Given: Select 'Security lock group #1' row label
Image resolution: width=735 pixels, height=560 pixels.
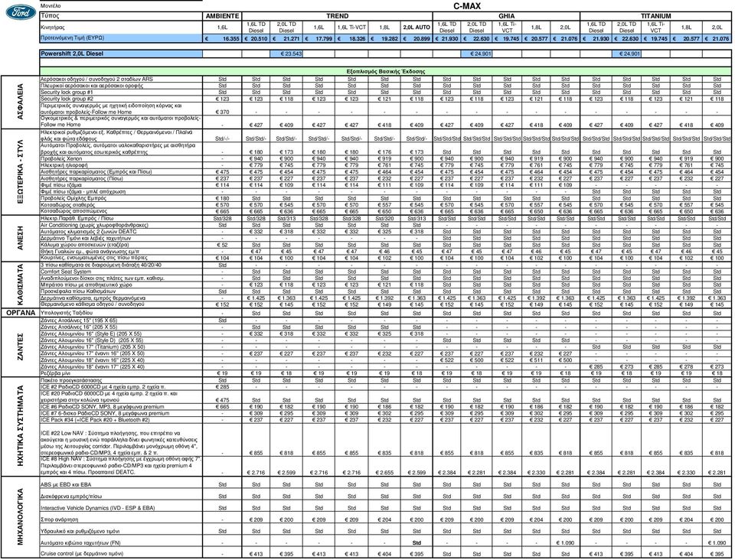Looking at the screenshot, I should [67, 93].
